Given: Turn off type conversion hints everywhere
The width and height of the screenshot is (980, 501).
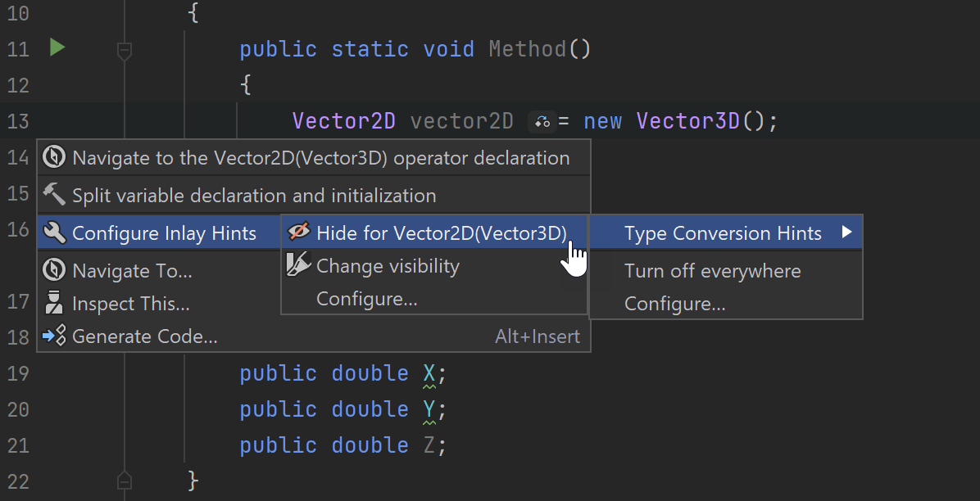Looking at the screenshot, I should (712, 271).
